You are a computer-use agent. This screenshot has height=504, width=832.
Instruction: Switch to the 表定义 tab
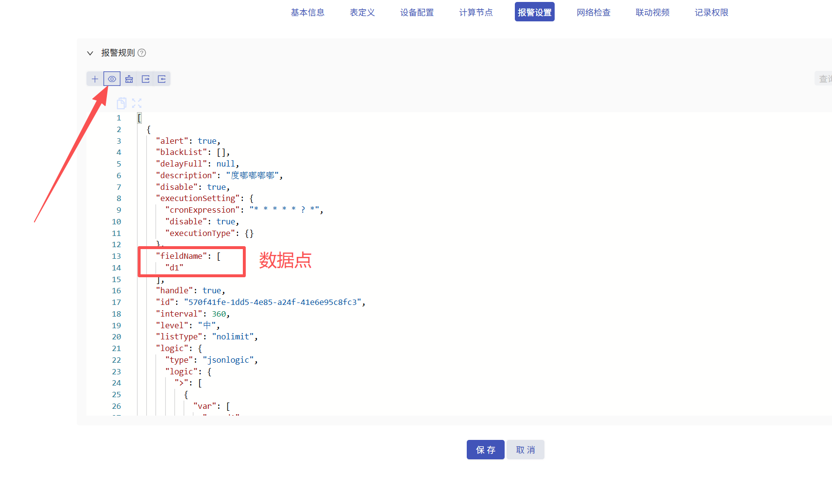click(362, 13)
